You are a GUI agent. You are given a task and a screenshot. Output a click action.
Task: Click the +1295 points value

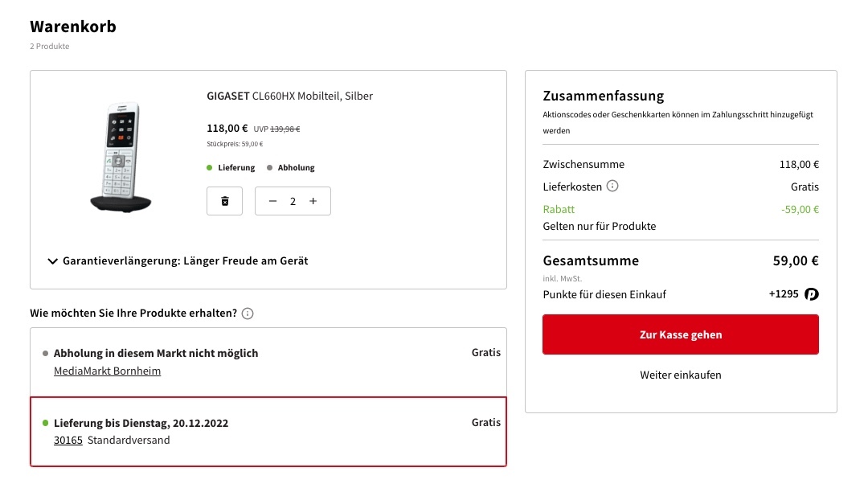tap(784, 294)
